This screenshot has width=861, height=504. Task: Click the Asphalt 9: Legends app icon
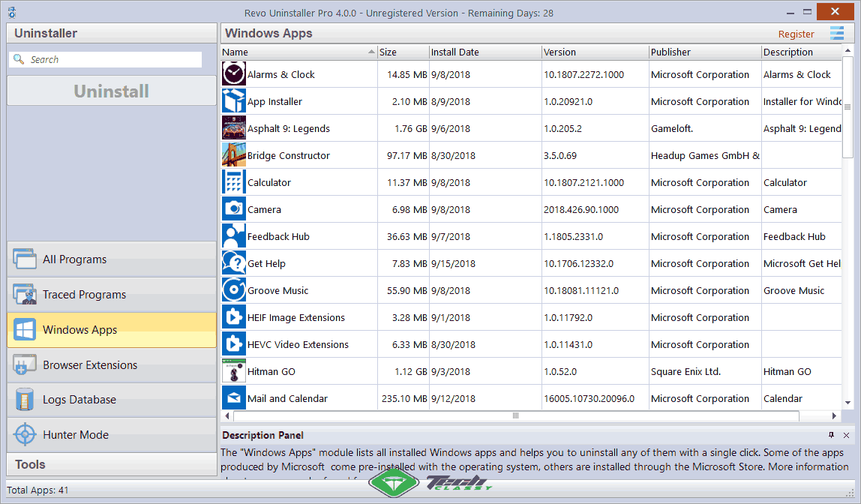(233, 127)
